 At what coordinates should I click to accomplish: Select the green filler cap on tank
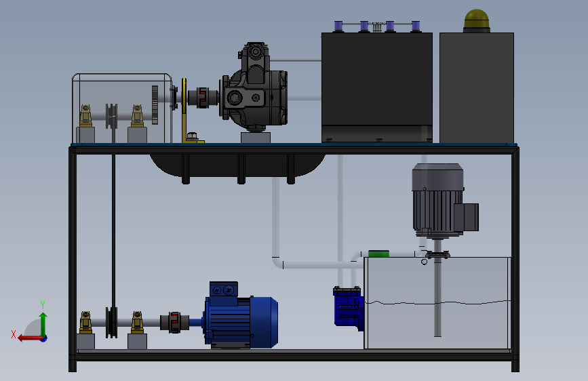tap(378, 254)
